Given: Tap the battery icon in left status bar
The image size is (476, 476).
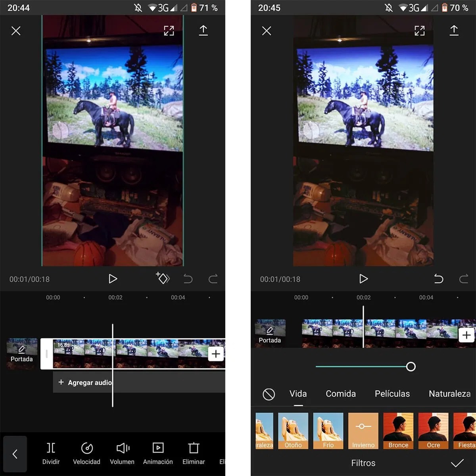Looking at the screenshot, I should [194, 8].
